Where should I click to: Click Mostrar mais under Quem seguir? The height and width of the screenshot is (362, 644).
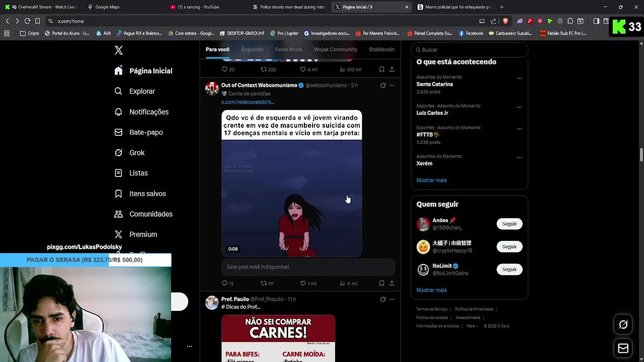(x=431, y=290)
